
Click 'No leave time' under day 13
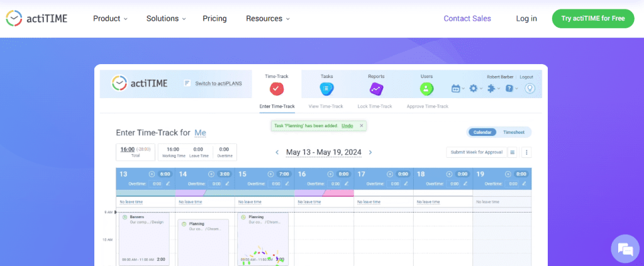coord(131,202)
